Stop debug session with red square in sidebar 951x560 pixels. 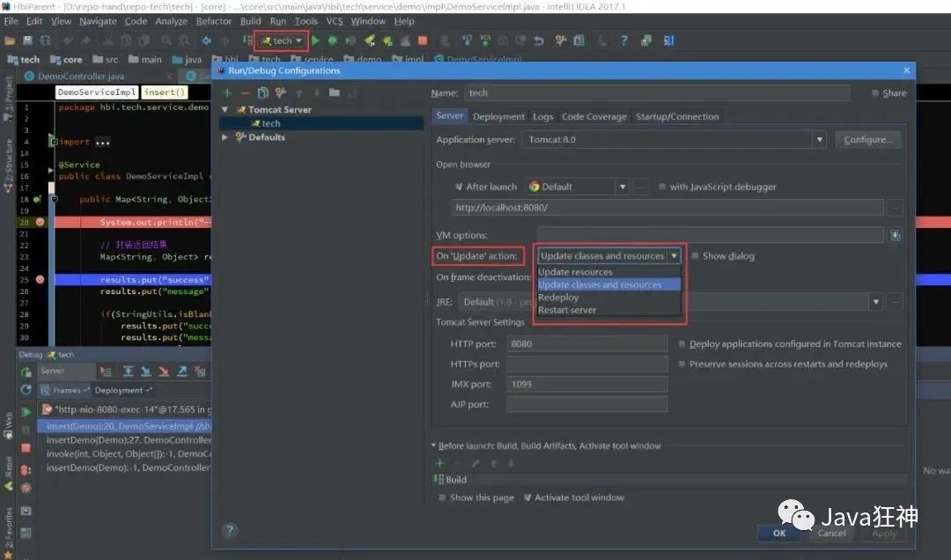coord(26,448)
